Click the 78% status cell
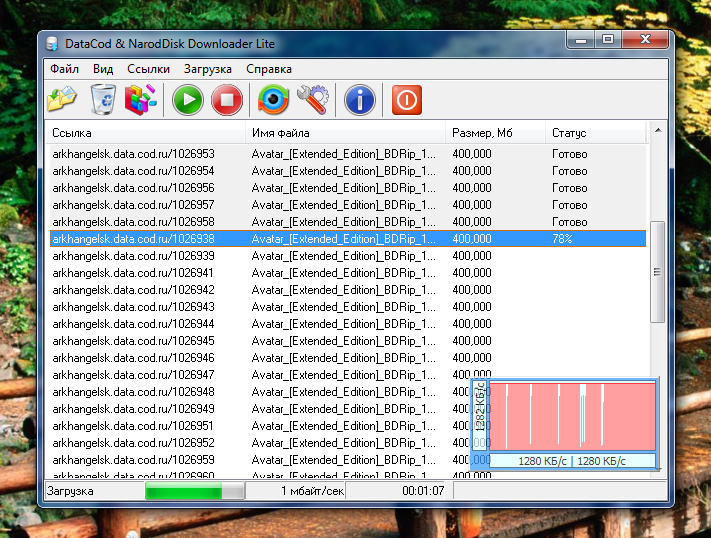 tap(562, 239)
